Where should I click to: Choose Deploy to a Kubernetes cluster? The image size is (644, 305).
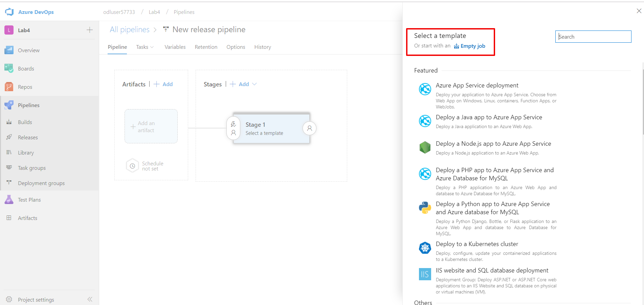click(x=477, y=244)
